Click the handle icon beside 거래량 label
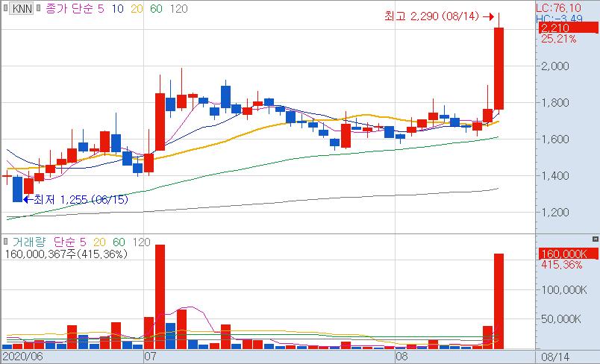This screenshot has height=364, width=600. [x=5, y=241]
